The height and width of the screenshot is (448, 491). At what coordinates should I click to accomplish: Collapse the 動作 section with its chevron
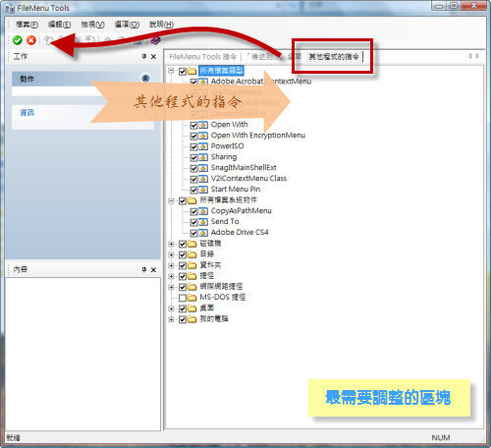145,79
